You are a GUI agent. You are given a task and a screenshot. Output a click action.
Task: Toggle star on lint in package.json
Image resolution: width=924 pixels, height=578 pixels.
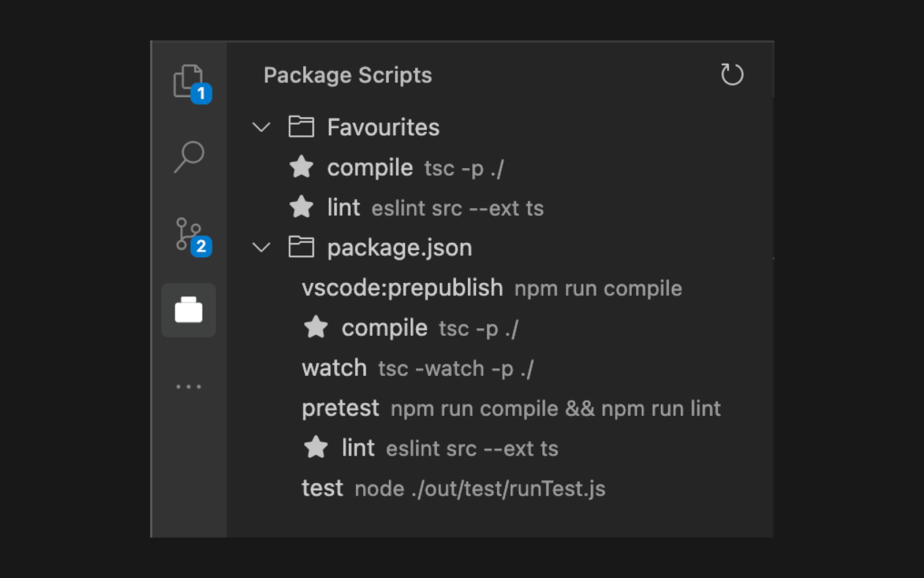pos(316,447)
